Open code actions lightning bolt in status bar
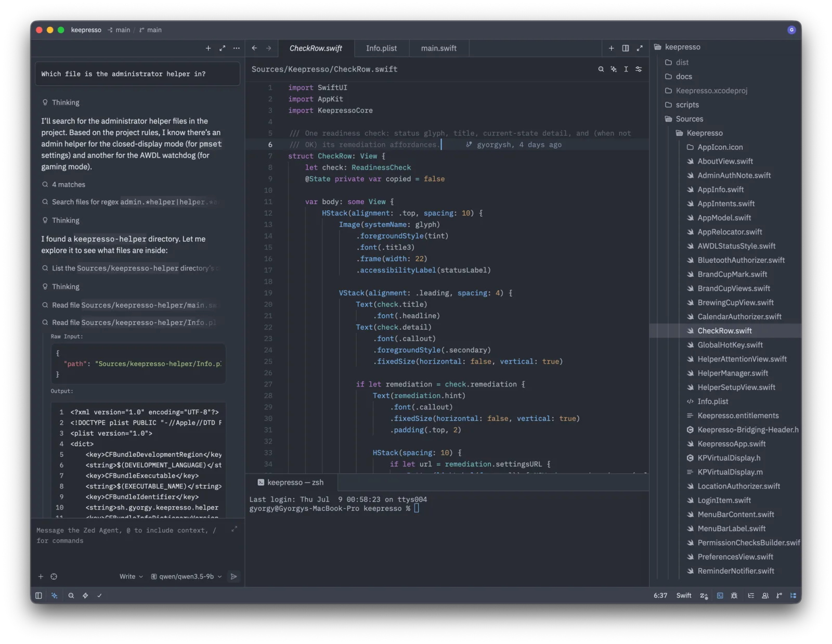832x644 pixels. point(85,596)
